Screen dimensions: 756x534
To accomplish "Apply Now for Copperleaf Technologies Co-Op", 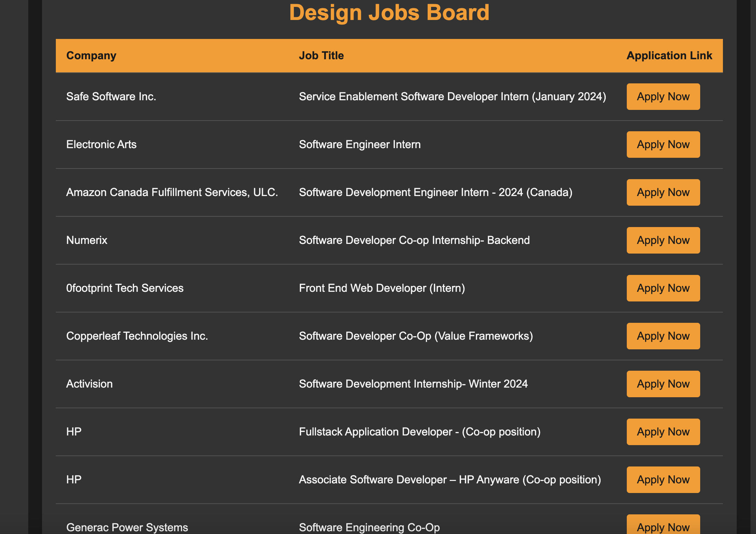I will pos(663,336).
